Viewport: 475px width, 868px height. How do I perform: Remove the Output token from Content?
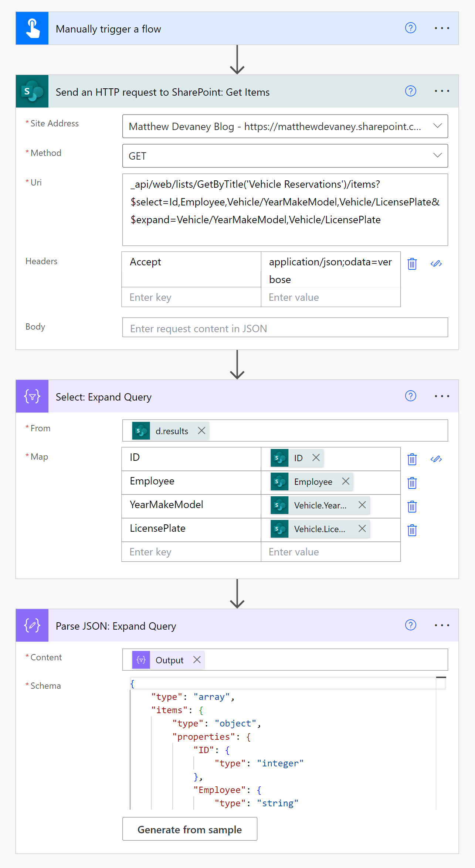tap(197, 660)
